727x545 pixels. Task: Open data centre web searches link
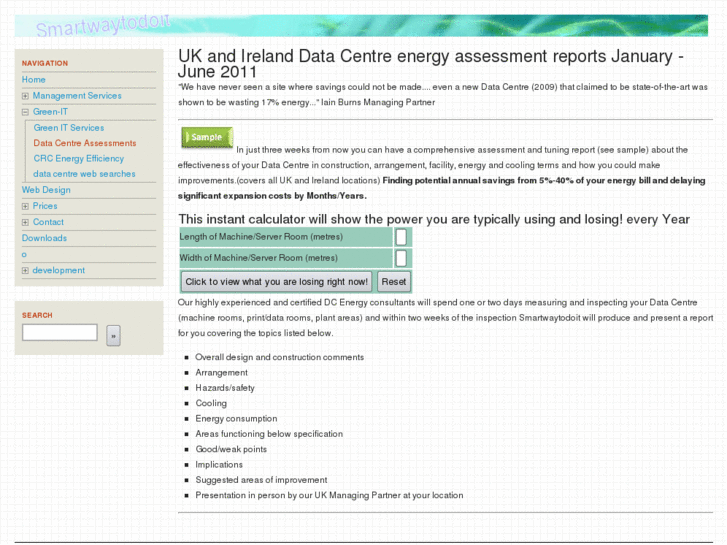(x=84, y=174)
